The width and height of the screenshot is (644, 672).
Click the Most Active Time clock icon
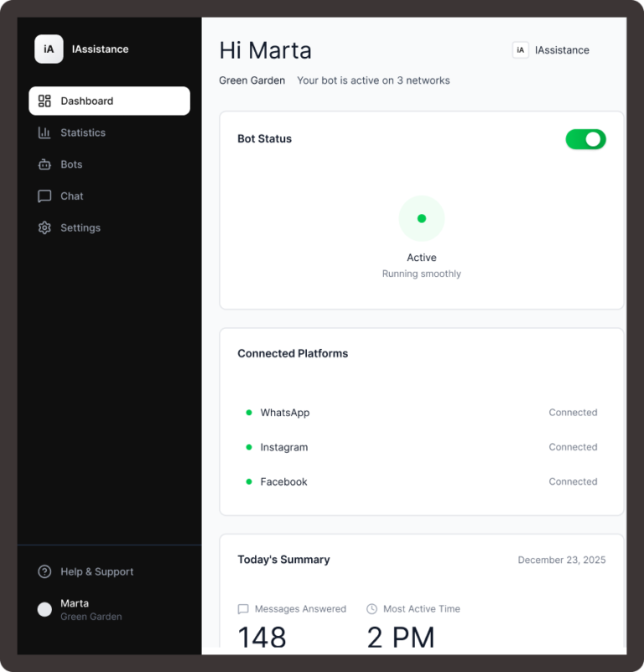(x=372, y=609)
